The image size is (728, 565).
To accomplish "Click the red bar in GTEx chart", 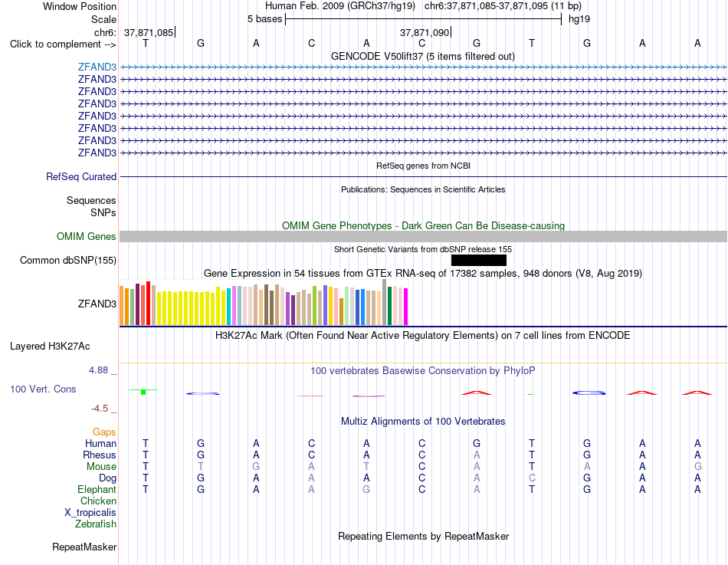I will coord(148,303).
